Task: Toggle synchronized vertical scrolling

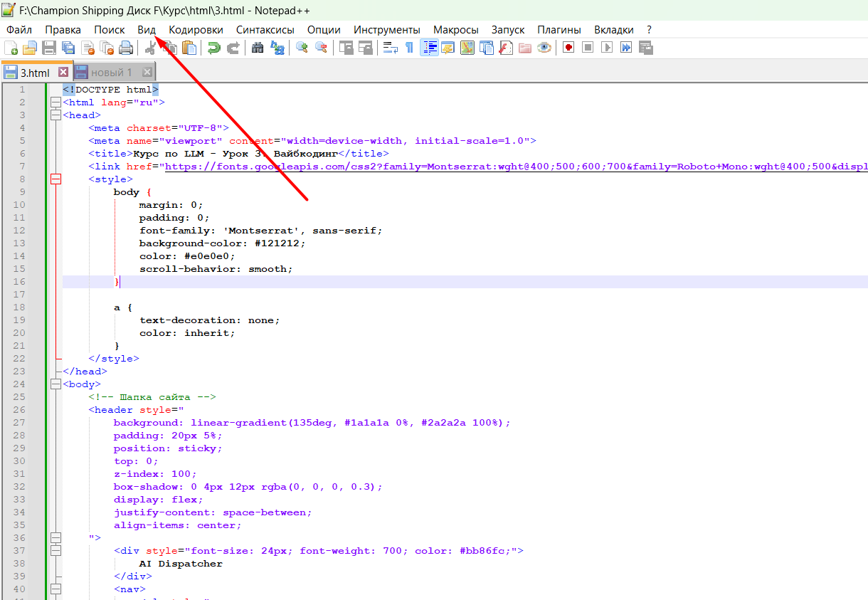Action: [x=346, y=48]
